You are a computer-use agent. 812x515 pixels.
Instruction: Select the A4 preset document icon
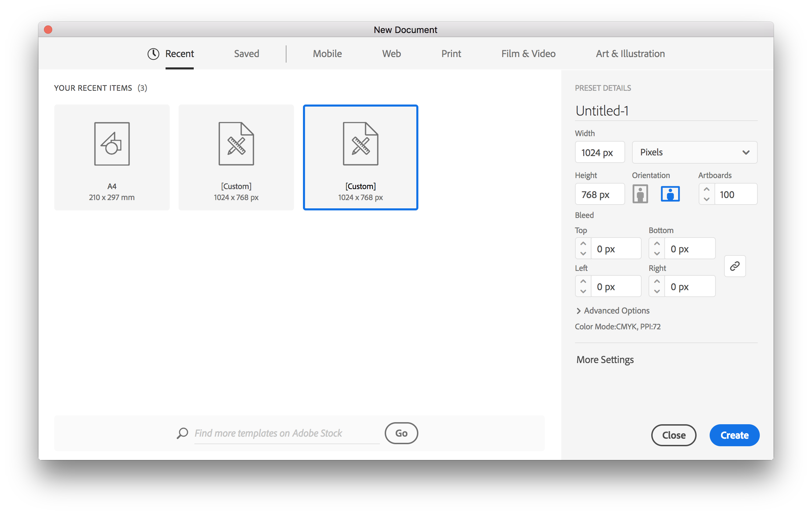pyautogui.click(x=112, y=144)
